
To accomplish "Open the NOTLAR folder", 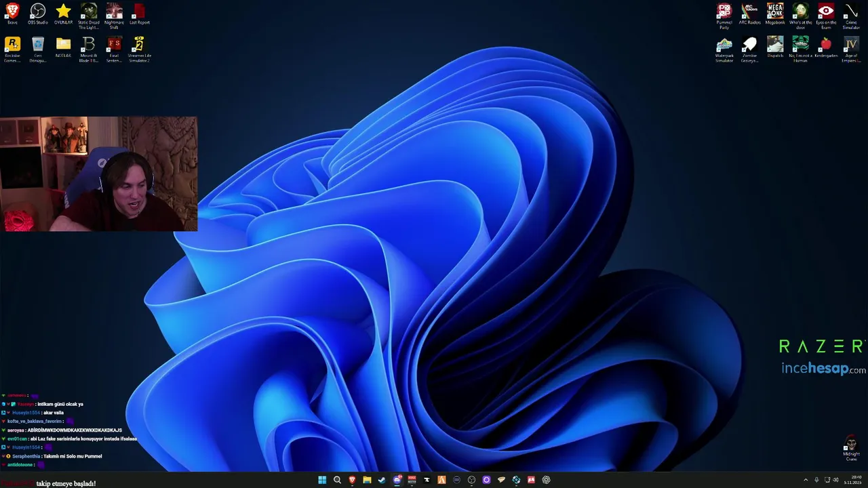I will click(63, 48).
